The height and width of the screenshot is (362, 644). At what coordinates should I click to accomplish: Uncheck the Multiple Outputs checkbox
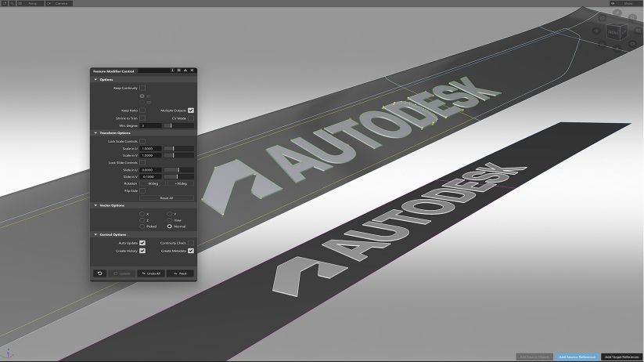coord(191,110)
